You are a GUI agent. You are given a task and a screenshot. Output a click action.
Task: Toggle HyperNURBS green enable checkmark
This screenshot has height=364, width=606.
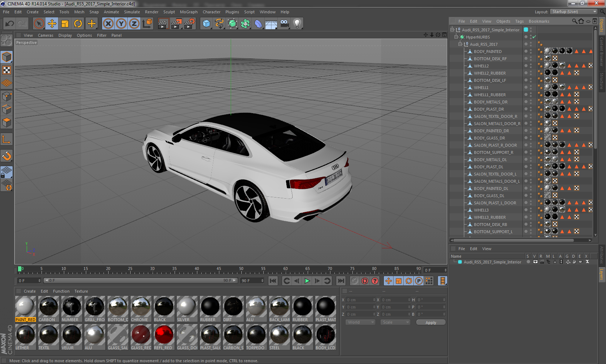point(535,37)
